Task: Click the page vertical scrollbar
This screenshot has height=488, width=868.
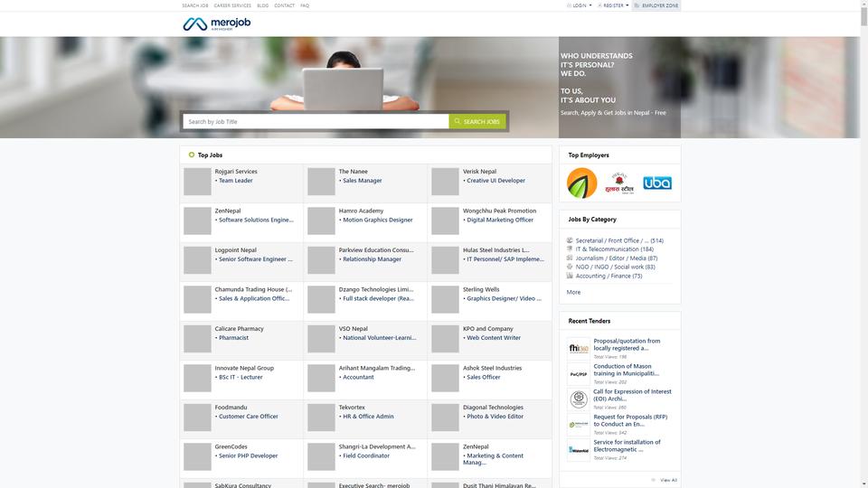Action: (863, 244)
